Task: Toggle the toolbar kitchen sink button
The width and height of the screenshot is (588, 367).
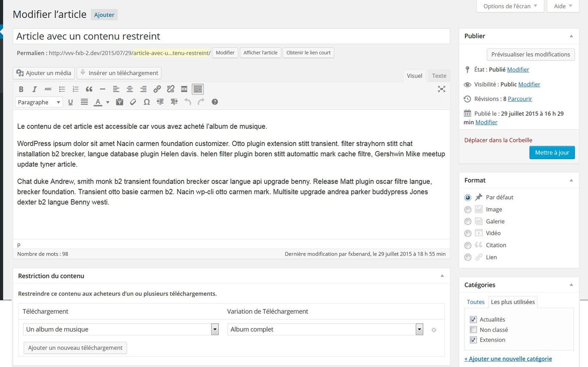Action: (x=198, y=89)
